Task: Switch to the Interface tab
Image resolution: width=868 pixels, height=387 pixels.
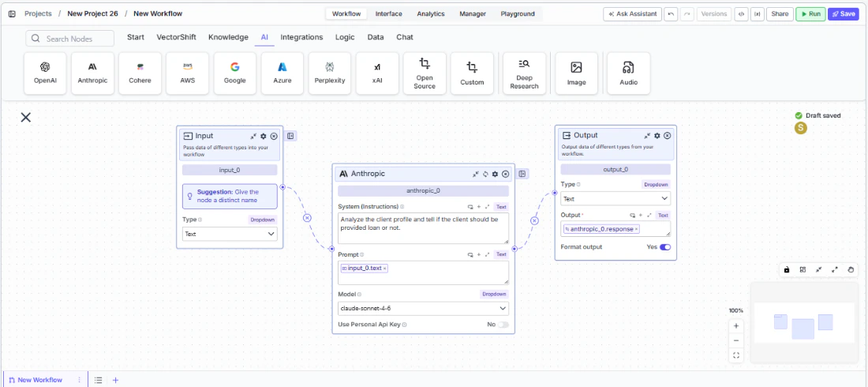Action: (x=388, y=14)
